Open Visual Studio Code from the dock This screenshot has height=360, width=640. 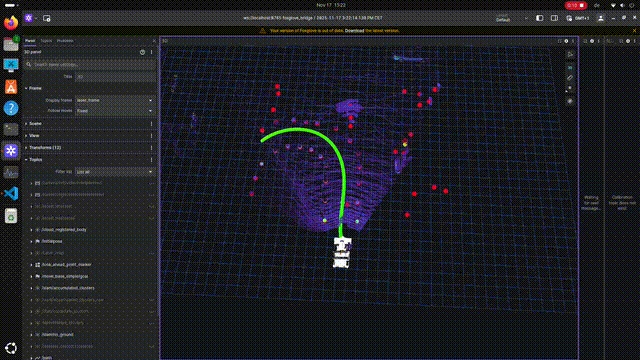click(11, 193)
